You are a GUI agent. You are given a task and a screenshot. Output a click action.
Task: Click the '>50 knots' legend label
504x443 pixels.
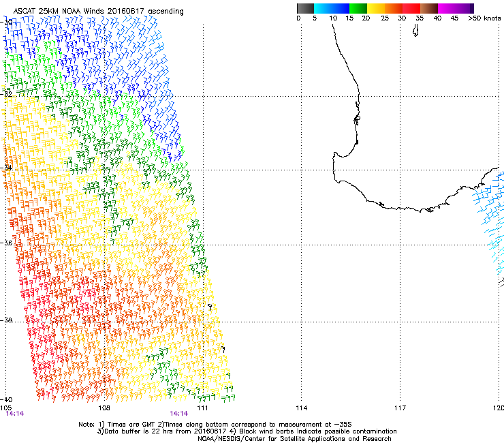[484, 18]
